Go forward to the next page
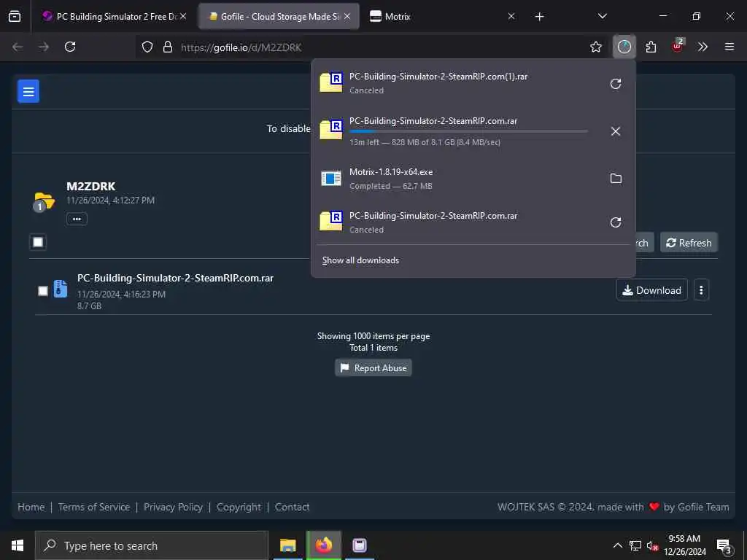This screenshot has width=747, height=560. 44,47
